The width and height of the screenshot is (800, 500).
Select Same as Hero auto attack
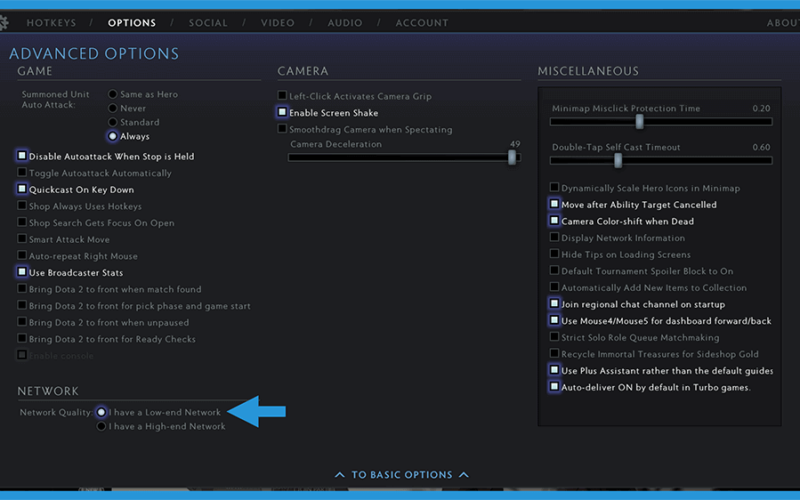pyautogui.click(x=113, y=94)
